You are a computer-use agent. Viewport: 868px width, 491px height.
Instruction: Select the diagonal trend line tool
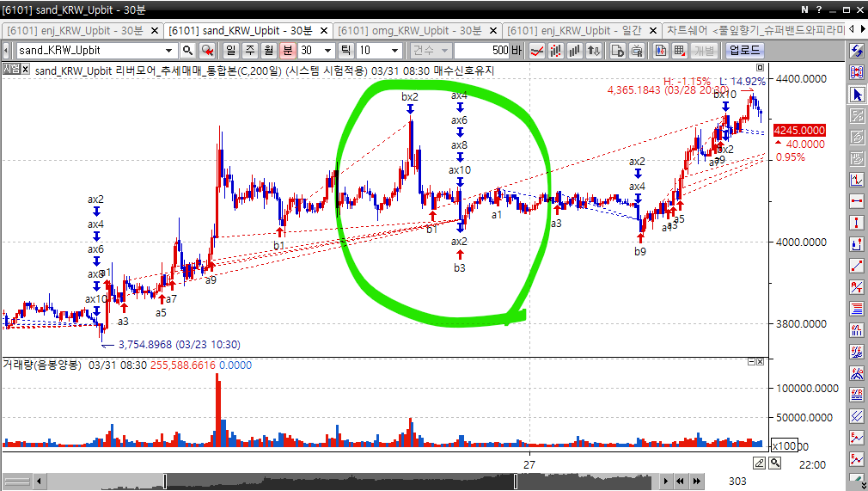click(x=857, y=266)
